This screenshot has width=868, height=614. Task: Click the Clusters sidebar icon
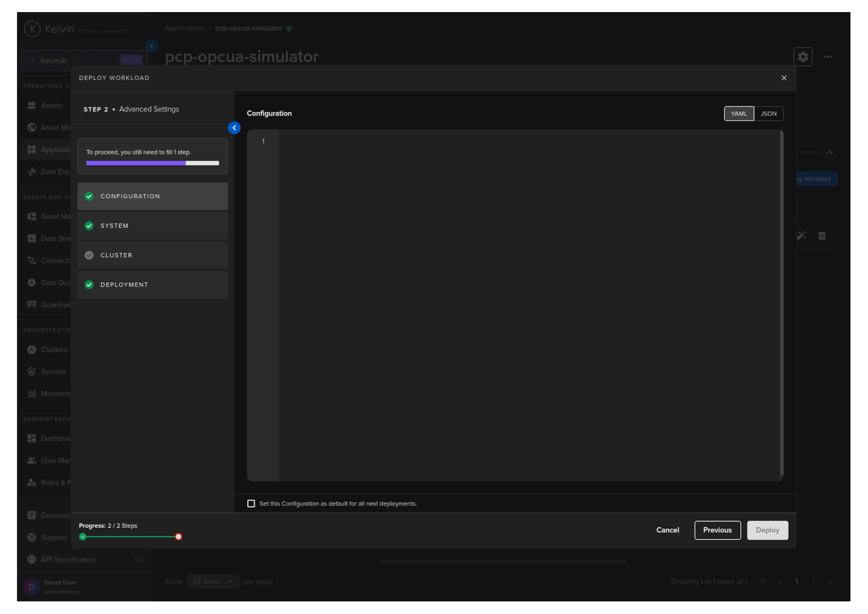click(32, 350)
